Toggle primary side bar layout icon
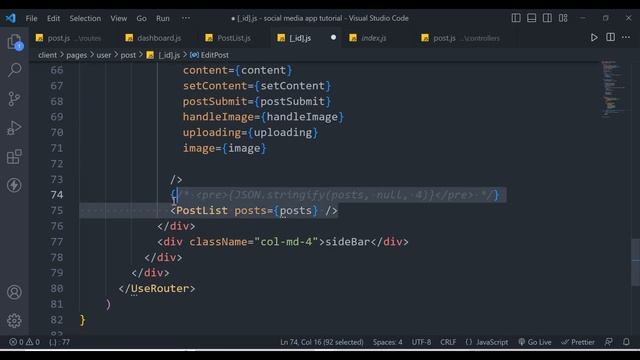Image resolution: width=640 pixels, height=360 pixels. (516, 18)
